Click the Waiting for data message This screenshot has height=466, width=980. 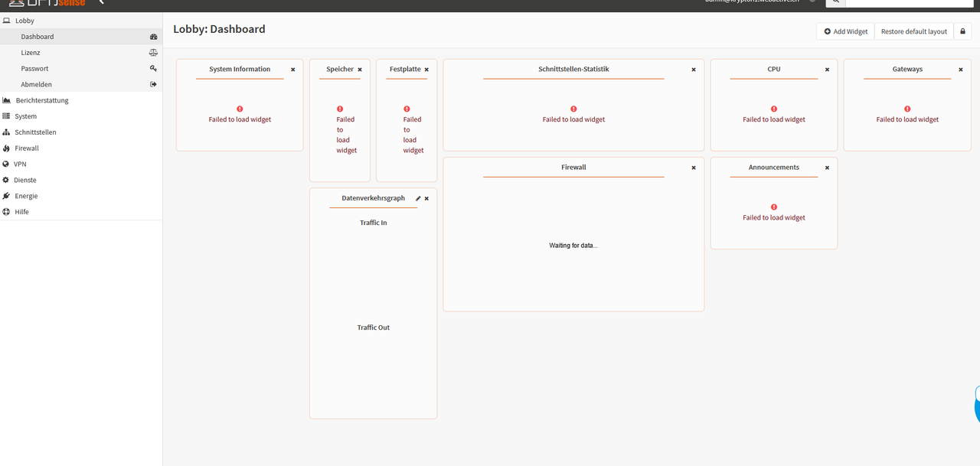(573, 246)
